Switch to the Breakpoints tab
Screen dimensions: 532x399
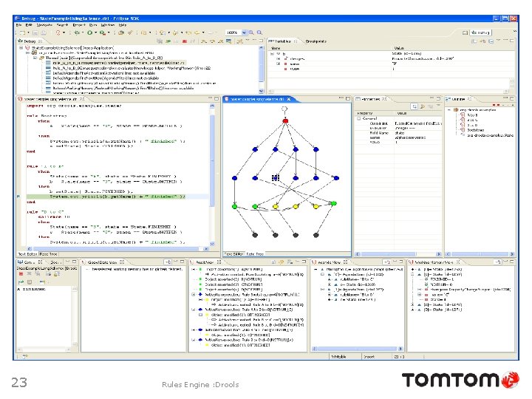[316, 41]
